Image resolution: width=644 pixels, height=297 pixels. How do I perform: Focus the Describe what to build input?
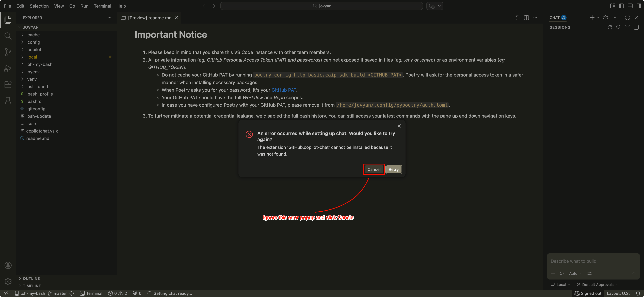click(593, 261)
